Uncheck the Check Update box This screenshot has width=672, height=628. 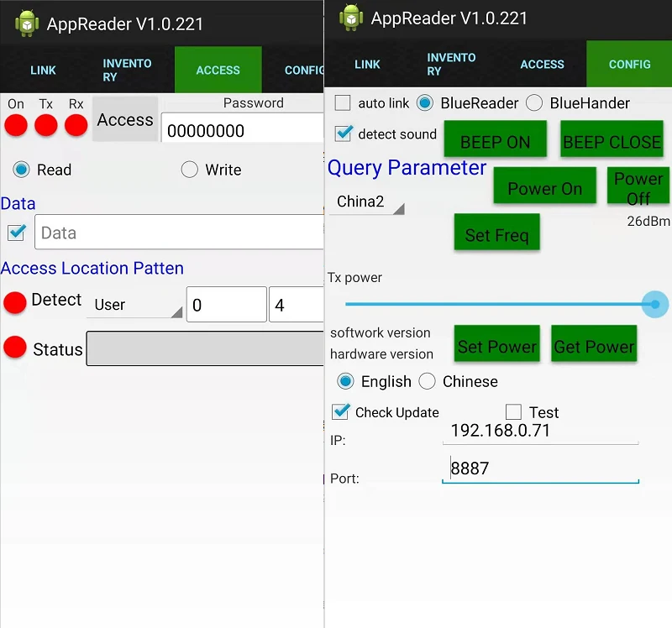tap(341, 411)
